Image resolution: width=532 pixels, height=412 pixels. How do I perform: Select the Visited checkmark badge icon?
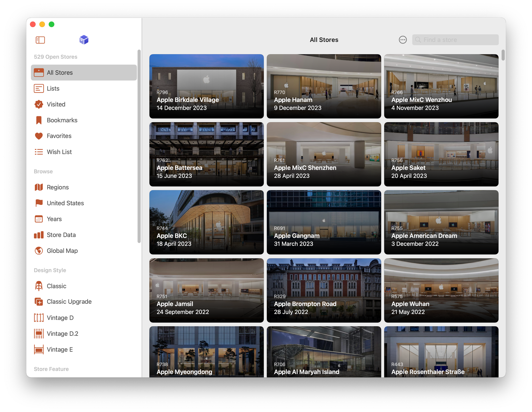pyautogui.click(x=39, y=104)
